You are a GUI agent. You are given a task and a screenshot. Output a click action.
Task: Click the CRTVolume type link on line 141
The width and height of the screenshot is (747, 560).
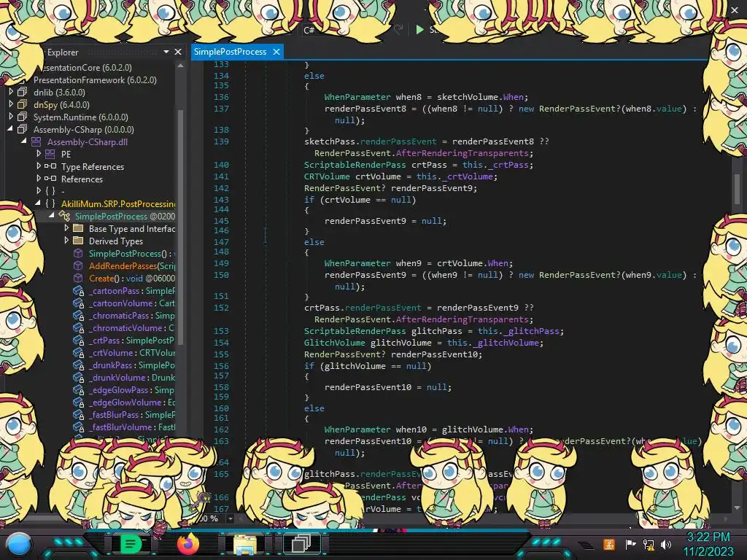[327, 176]
